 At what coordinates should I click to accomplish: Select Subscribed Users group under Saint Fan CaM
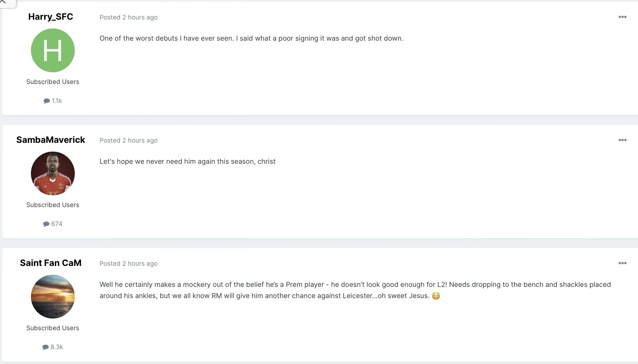coord(53,328)
